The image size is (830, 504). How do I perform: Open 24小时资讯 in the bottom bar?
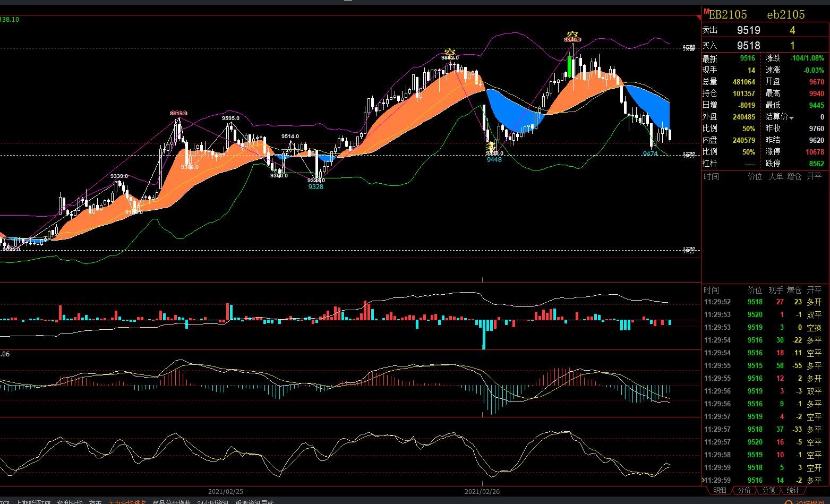click(212, 502)
